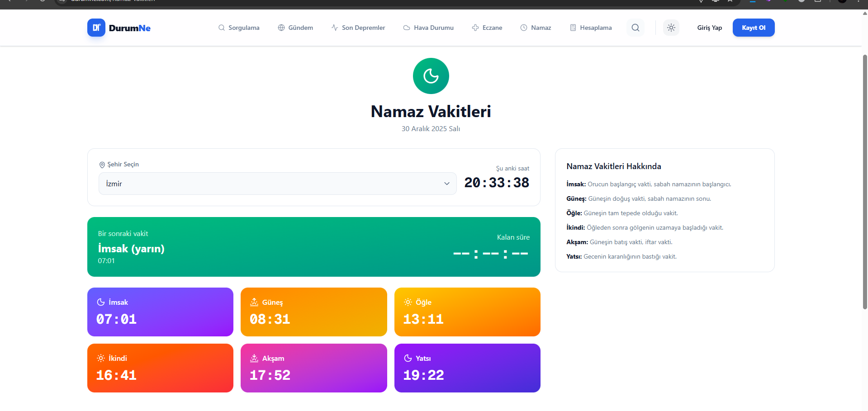Click the 'Bir sonraki vakit' label
This screenshot has height=411, width=868.
point(123,234)
